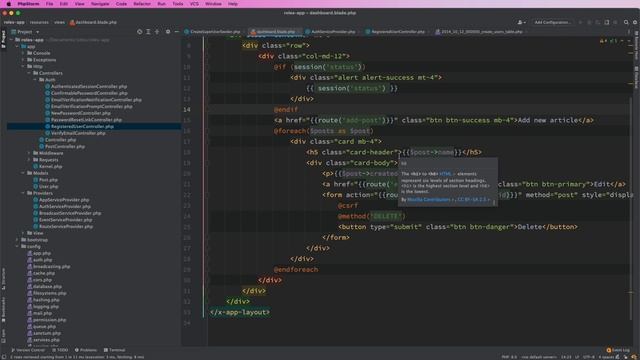Open the Version Control tool window

coord(28,350)
